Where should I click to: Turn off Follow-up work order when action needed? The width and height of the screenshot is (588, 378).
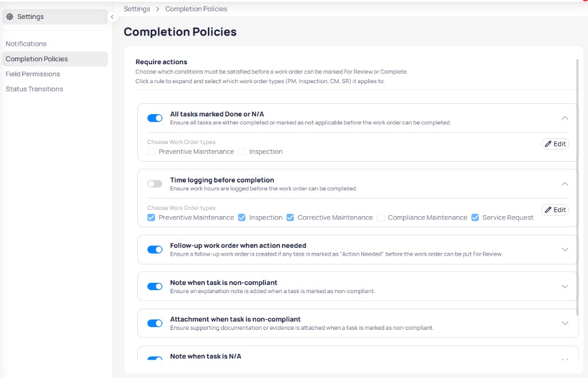[155, 250]
